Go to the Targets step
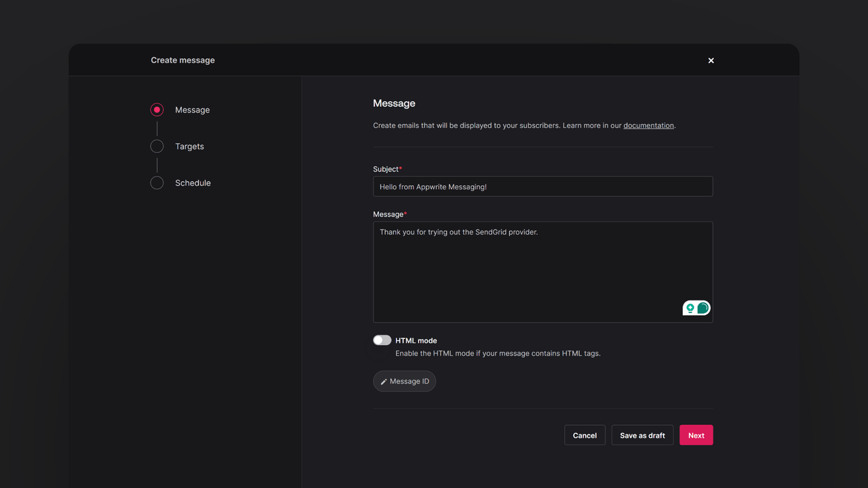Screen dimensions: 868x488 (178, 146)
